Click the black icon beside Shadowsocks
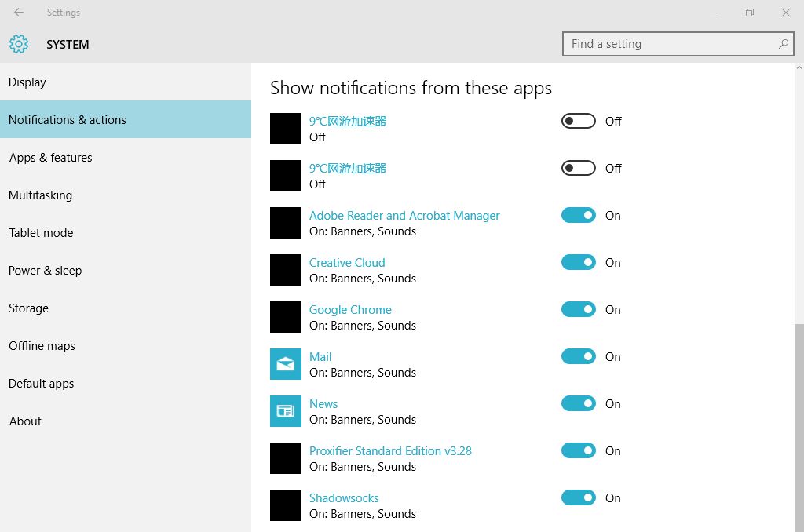804x532 pixels. (x=286, y=505)
